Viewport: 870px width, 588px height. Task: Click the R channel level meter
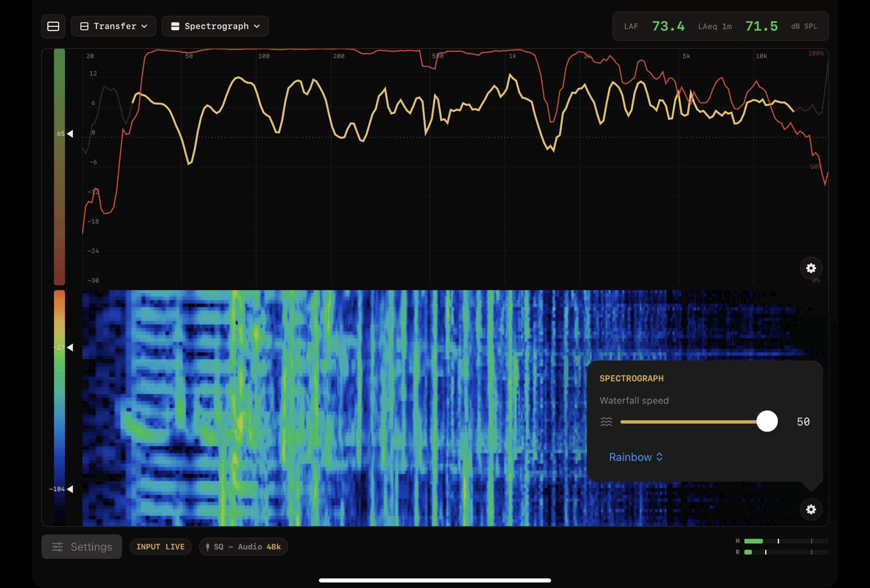(786, 552)
